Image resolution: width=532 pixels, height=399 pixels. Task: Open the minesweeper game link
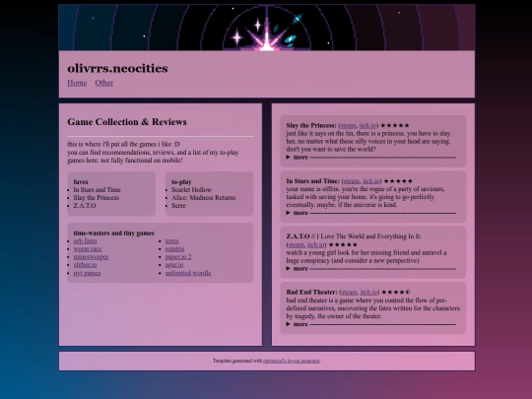pos(91,257)
